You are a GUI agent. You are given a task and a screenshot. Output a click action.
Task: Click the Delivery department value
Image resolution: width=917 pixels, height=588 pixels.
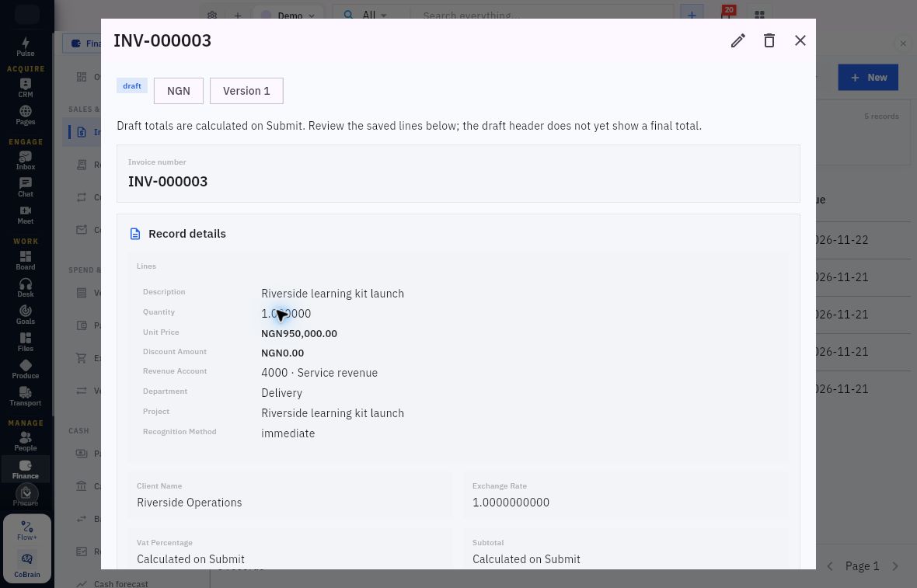click(x=281, y=393)
